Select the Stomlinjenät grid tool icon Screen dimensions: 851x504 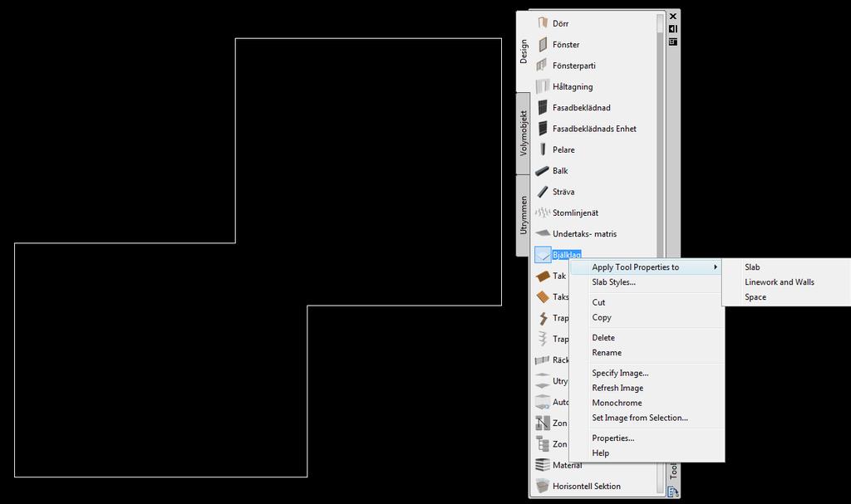pos(542,213)
